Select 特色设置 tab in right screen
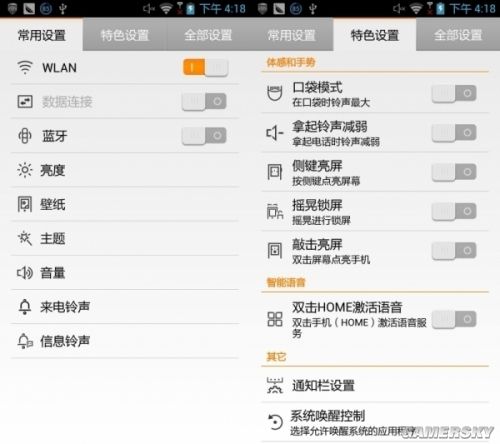The image size is (500, 444). click(x=375, y=35)
